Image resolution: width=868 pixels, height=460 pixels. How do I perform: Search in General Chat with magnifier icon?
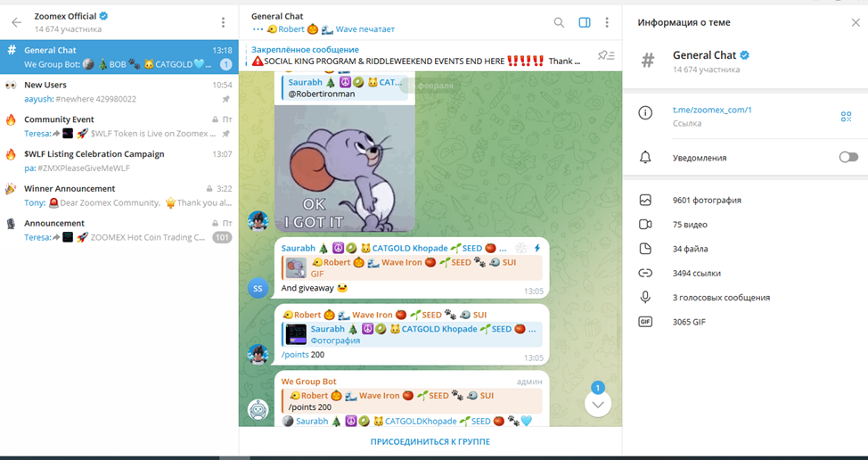click(x=559, y=22)
